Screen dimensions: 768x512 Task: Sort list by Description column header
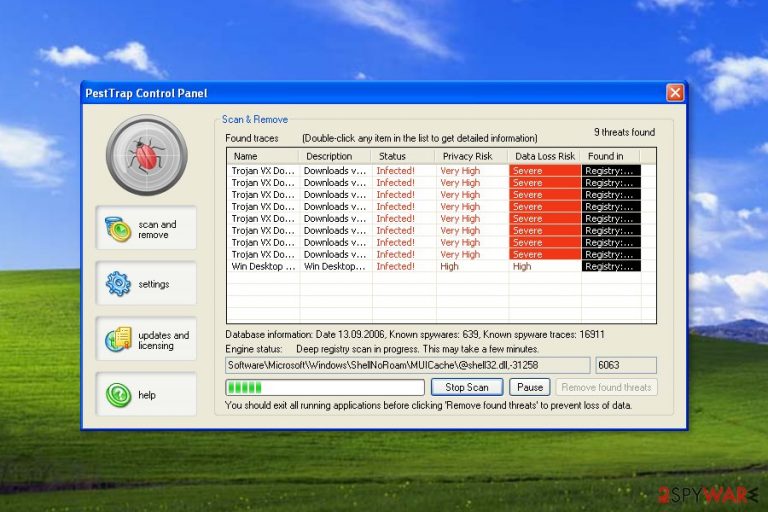pos(336,156)
